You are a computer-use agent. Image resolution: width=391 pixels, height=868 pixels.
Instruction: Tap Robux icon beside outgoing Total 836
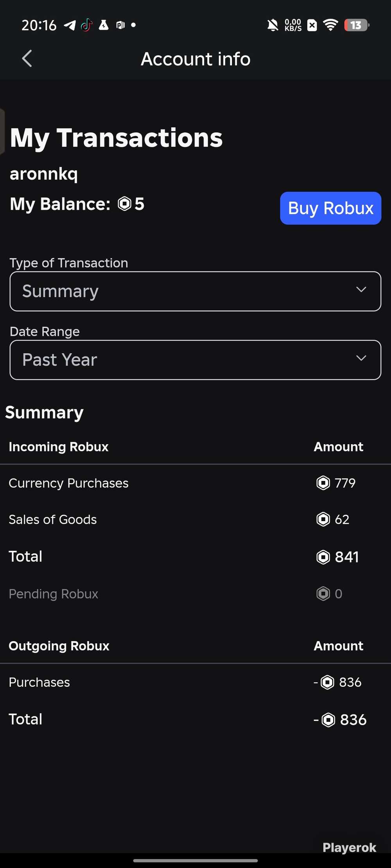pyautogui.click(x=328, y=720)
